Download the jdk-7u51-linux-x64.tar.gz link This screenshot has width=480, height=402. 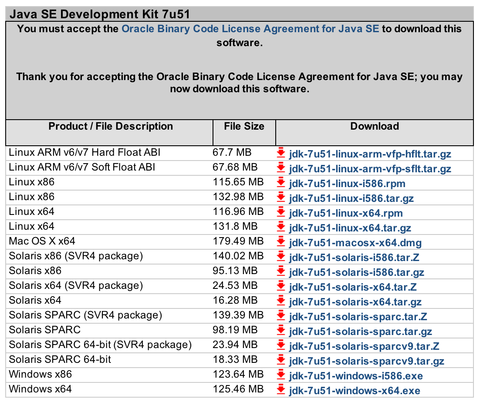tap(350, 228)
